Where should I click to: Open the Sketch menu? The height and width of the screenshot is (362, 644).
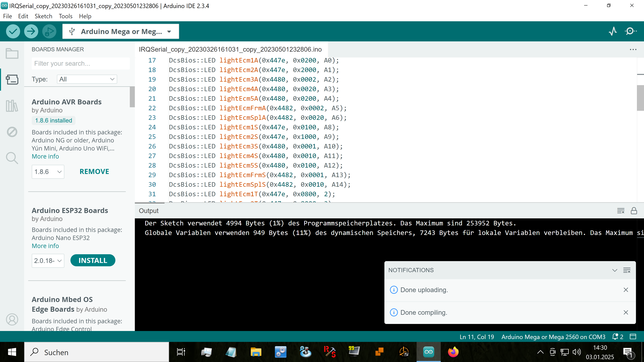(43, 16)
